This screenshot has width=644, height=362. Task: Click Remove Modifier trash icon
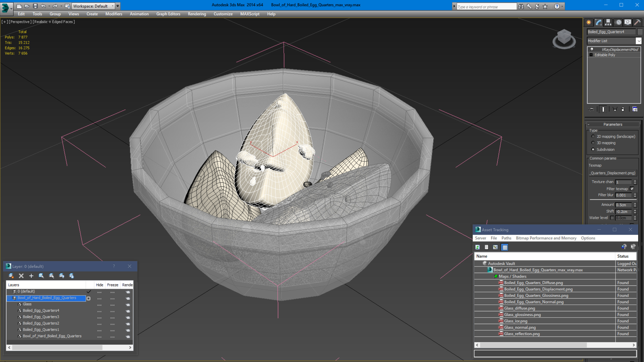(x=623, y=109)
